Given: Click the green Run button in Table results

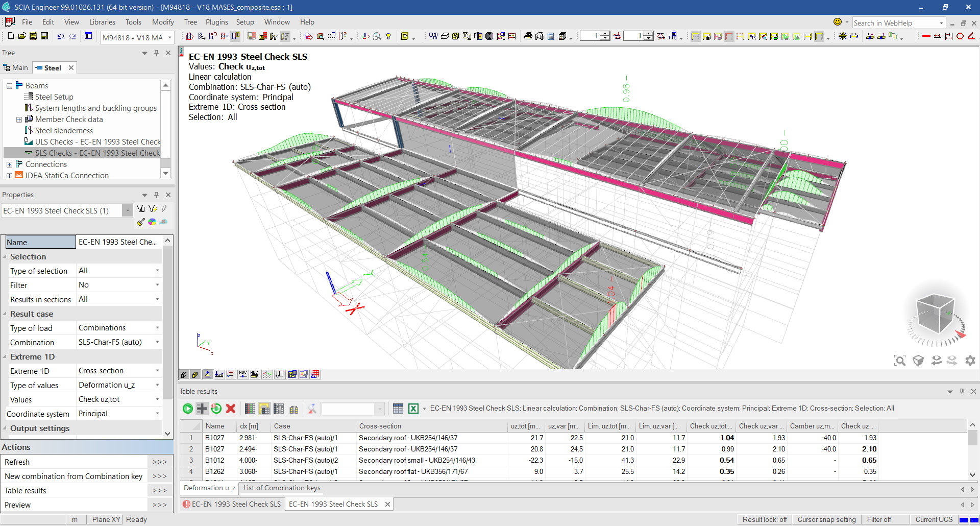Looking at the screenshot, I should tap(188, 409).
